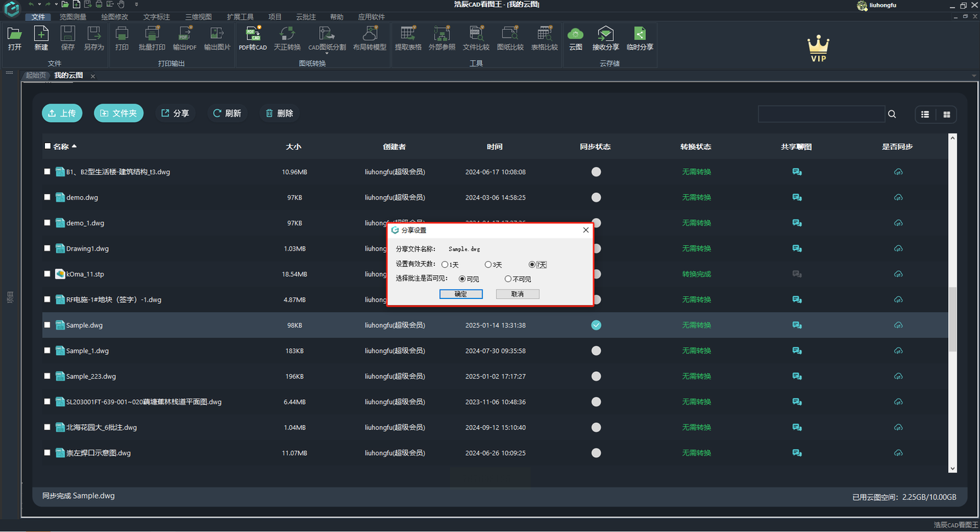
Task: Expand the CAD图纸分割 dropdown arrow
Action: (x=327, y=54)
